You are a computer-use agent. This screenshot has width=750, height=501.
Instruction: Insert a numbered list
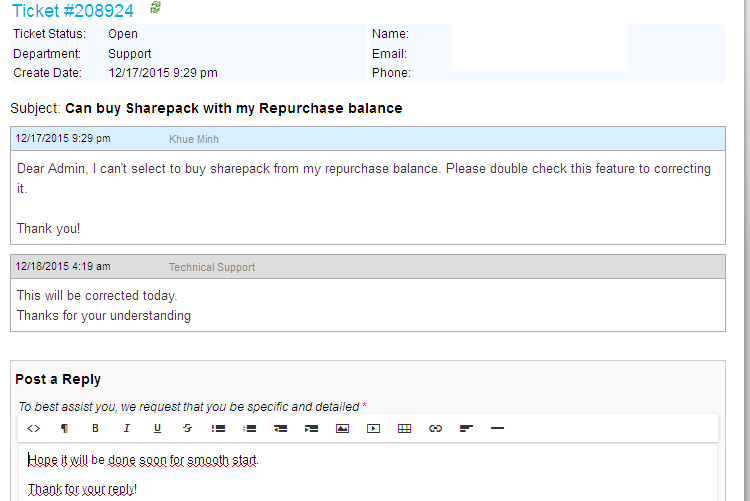click(x=250, y=428)
